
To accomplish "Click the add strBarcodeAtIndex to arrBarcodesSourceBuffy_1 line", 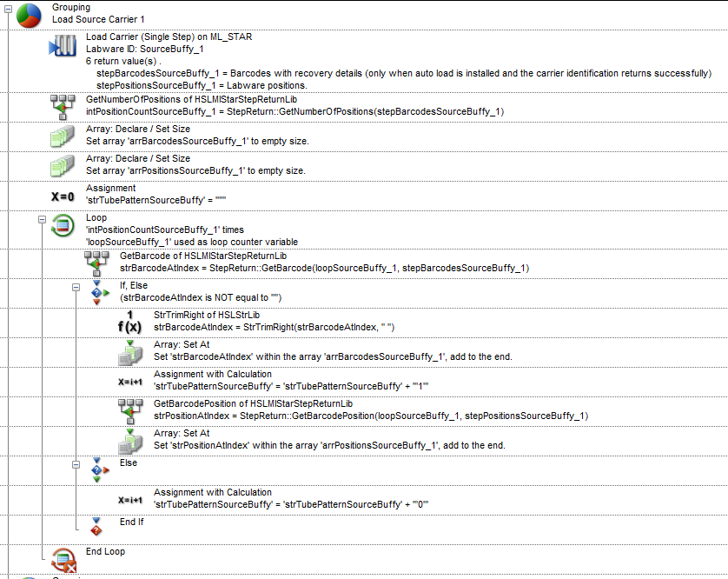I will pyautogui.click(x=333, y=357).
